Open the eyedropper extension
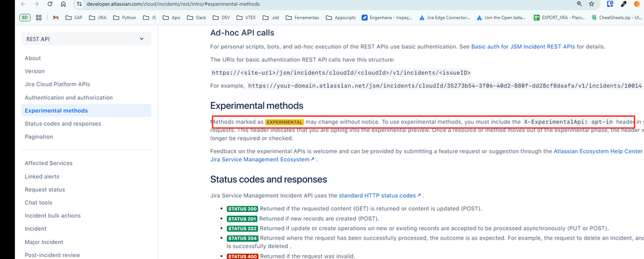644x259 pixels. (623, 4)
